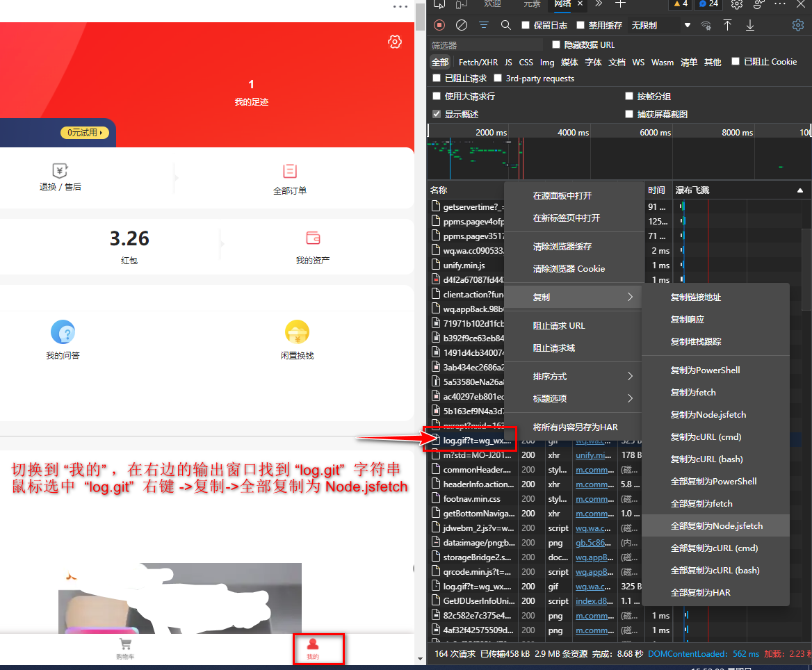Select 全部复制为Node.jsfetch from the copy menu
812x670 pixels.
pos(715,525)
